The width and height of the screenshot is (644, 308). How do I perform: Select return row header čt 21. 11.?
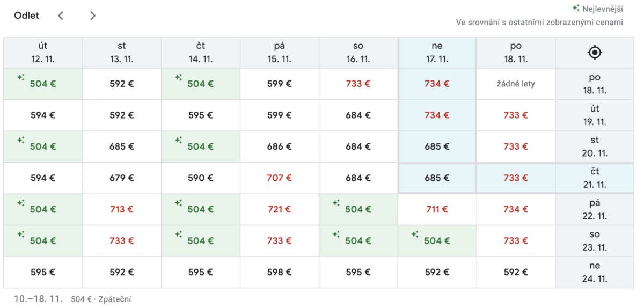595,178
